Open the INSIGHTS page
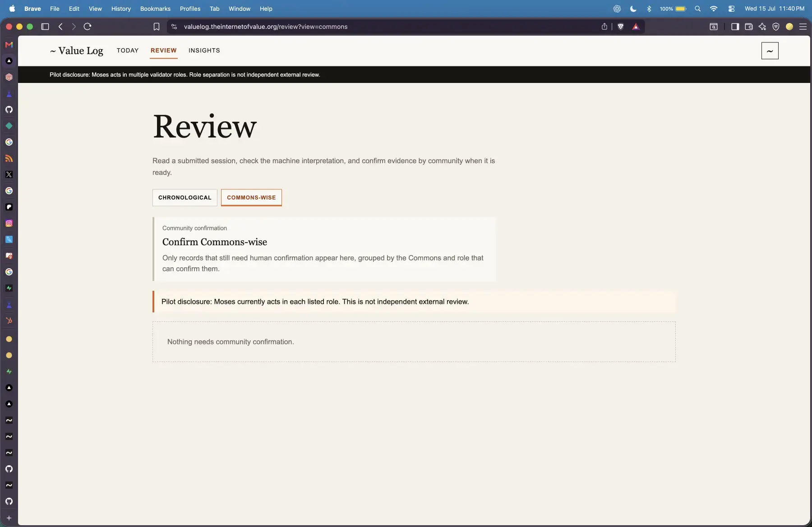This screenshot has width=812, height=527. point(204,50)
